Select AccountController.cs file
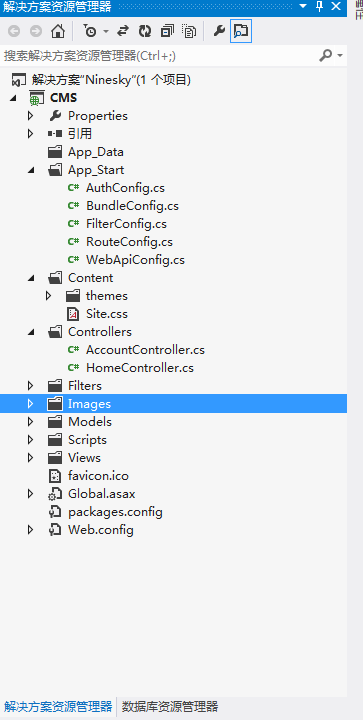Image resolution: width=363 pixels, height=720 pixels. pyautogui.click(x=145, y=350)
